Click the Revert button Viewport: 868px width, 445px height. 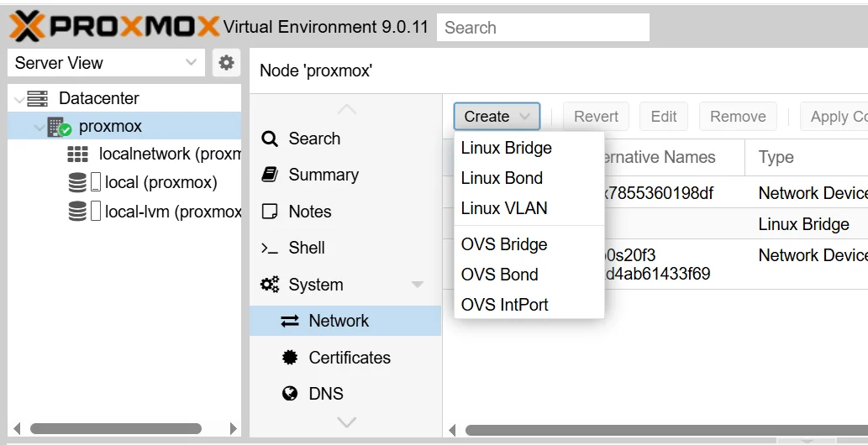[x=596, y=117]
